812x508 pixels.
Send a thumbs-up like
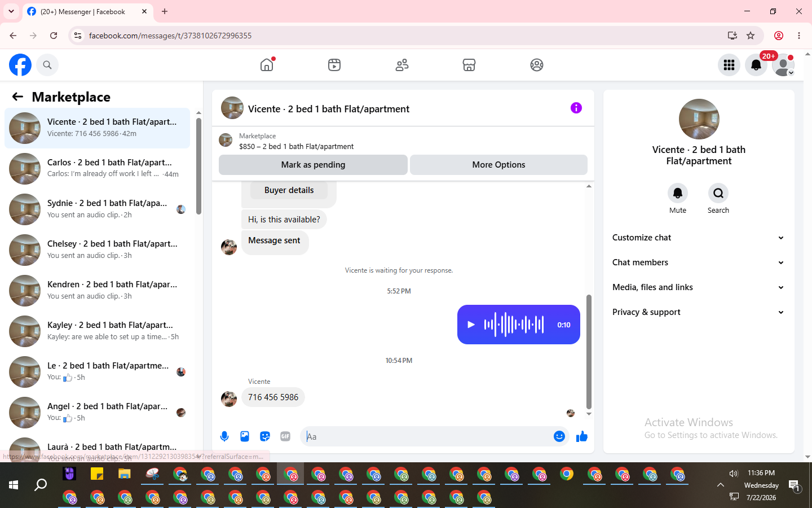[x=582, y=436]
